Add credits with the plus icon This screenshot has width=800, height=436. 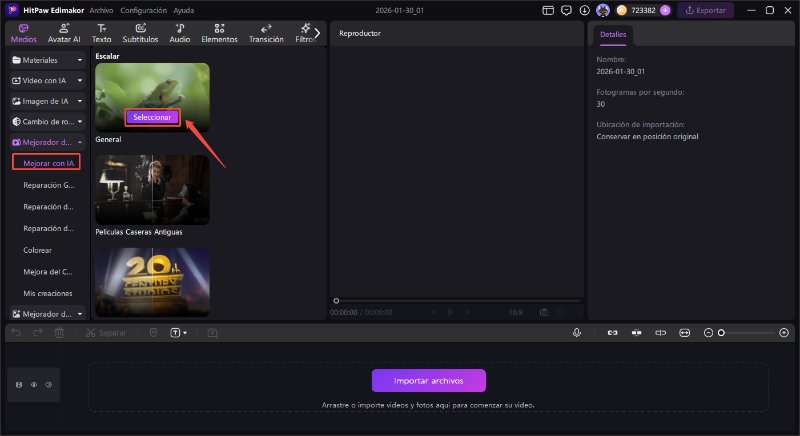click(x=665, y=10)
